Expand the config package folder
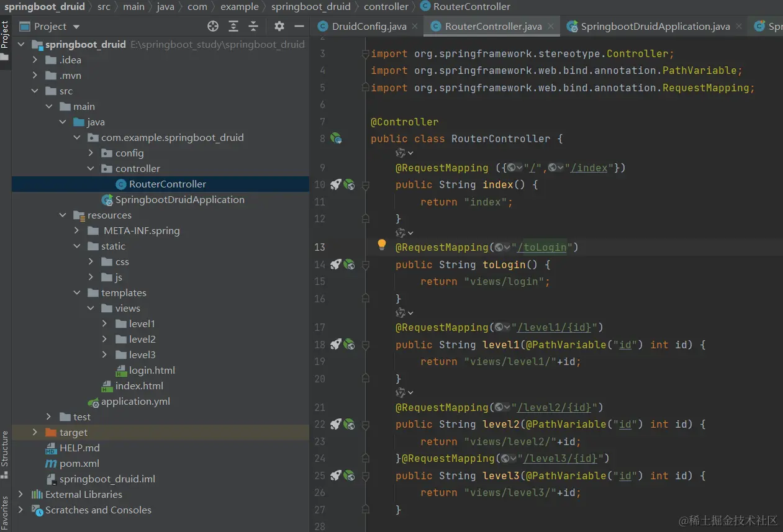 91,153
